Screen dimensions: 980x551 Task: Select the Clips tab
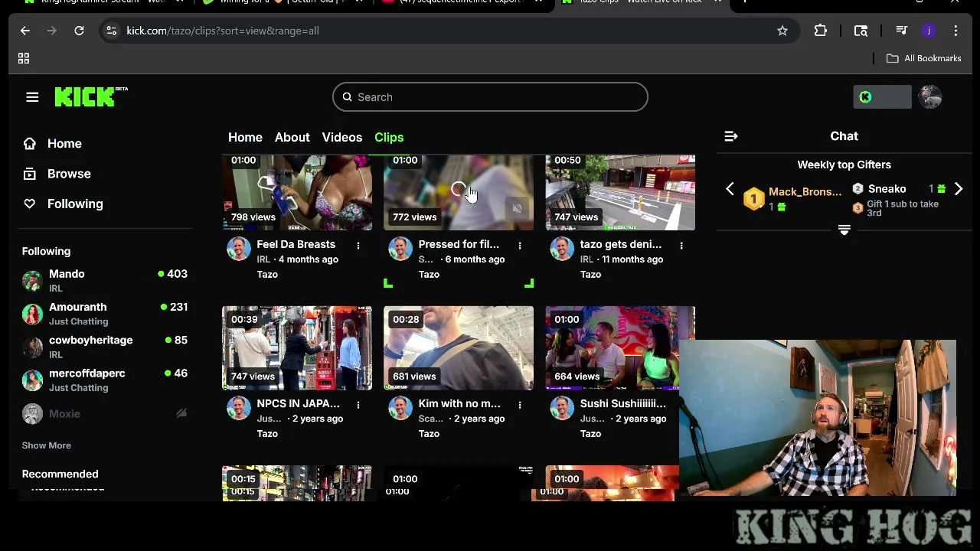[389, 137]
